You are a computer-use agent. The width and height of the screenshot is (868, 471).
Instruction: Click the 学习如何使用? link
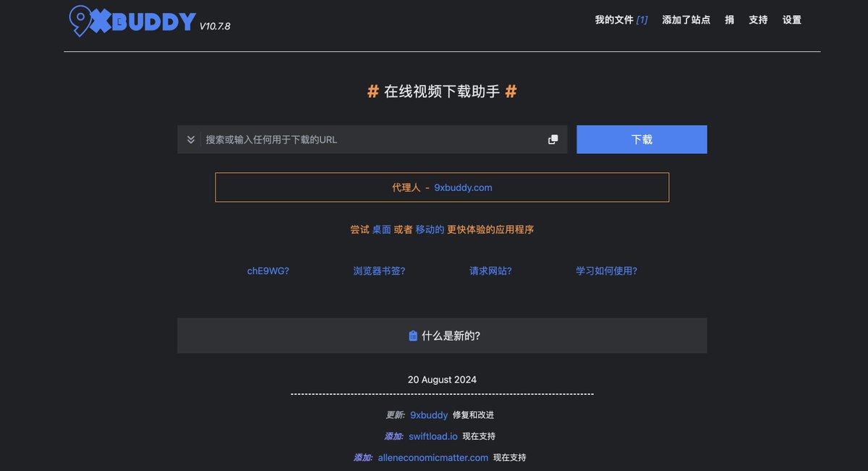coord(606,271)
